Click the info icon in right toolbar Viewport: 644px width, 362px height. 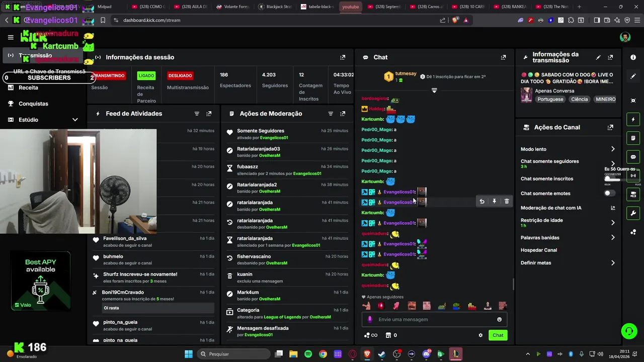(x=633, y=57)
